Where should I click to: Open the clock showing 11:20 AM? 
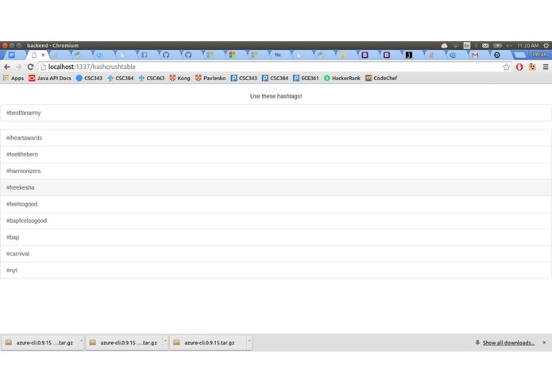click(527, 45)
